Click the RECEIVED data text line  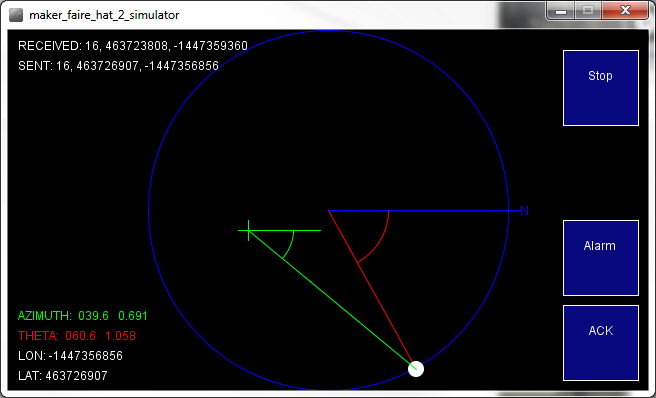pyautogui.click(x=133, y=46)
